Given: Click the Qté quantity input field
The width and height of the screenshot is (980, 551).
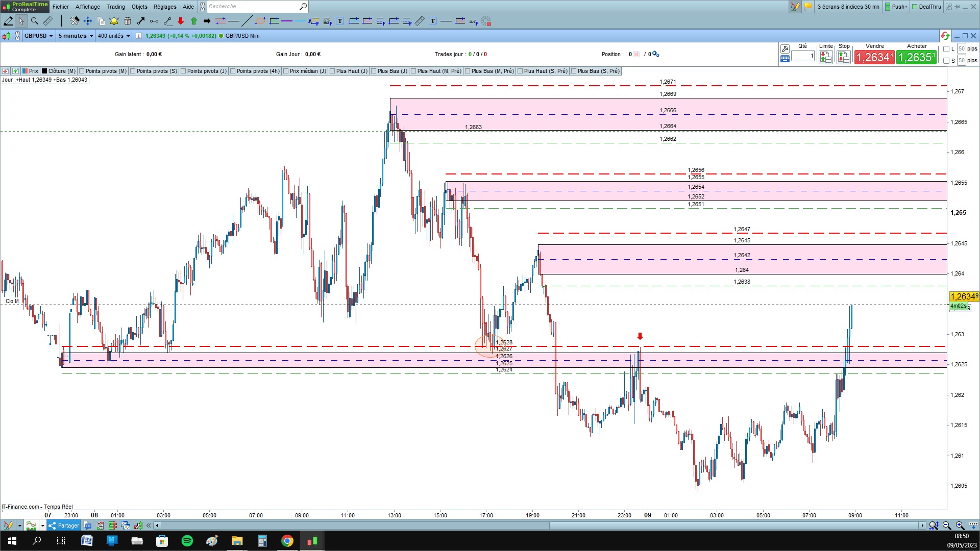Looking at the screenshot, I should (x=803, y=56).
